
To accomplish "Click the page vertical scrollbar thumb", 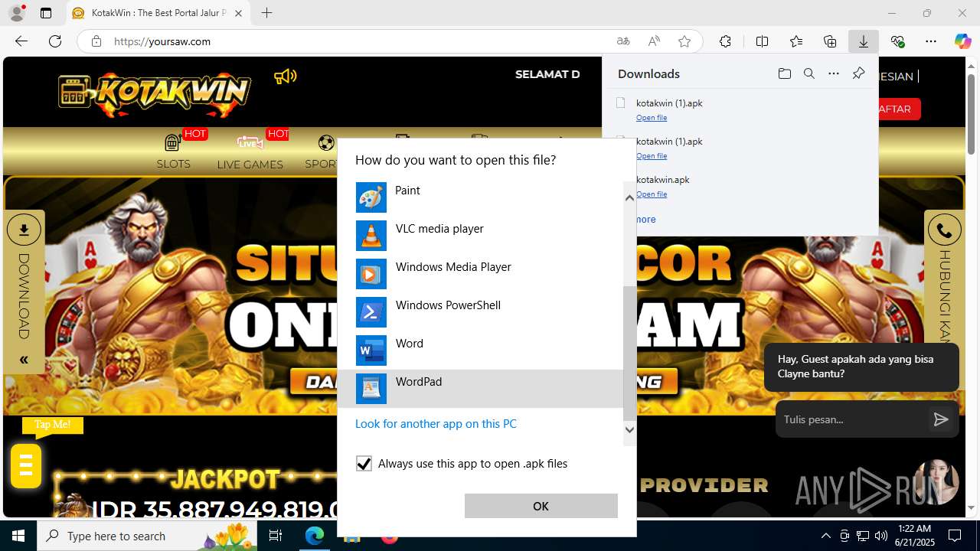I will [972, 115].
